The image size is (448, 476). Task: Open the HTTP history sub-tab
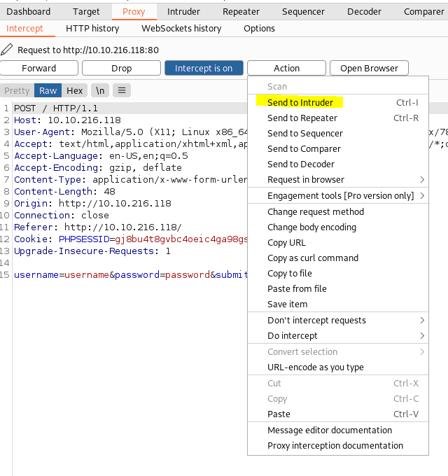(92, 29)
